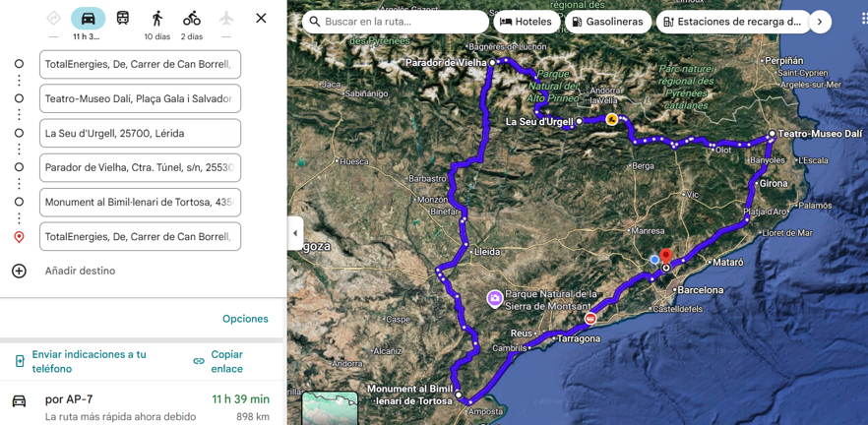Click the Monument al Bimil·lenari de Tortosa map marker
868x425 pixels.
click(459, 395)
